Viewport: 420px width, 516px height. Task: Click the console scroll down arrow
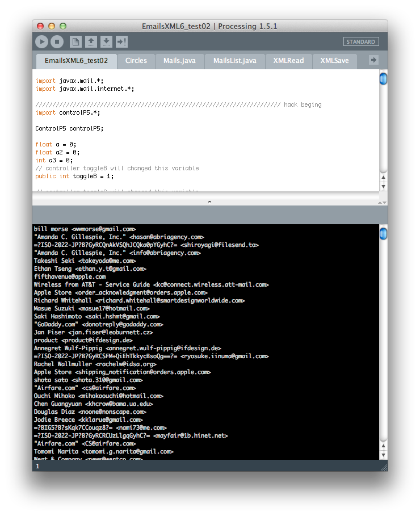(383, 455)
